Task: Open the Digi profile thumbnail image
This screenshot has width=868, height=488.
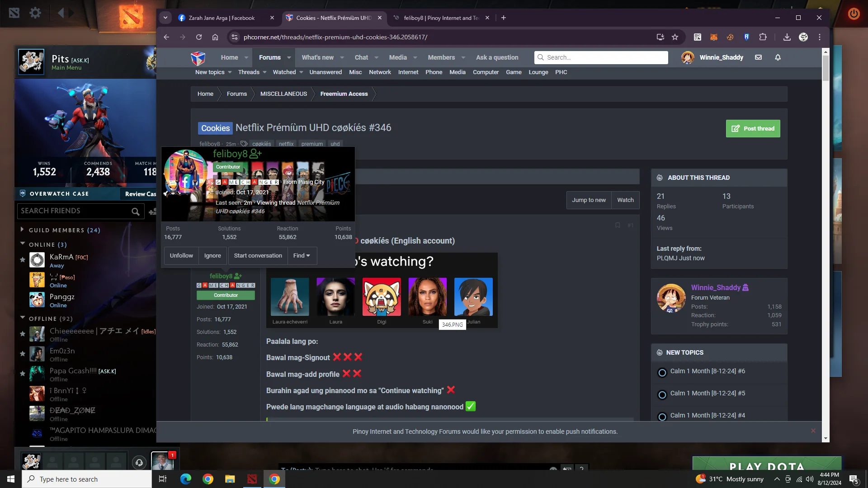Action: point(382,297)
